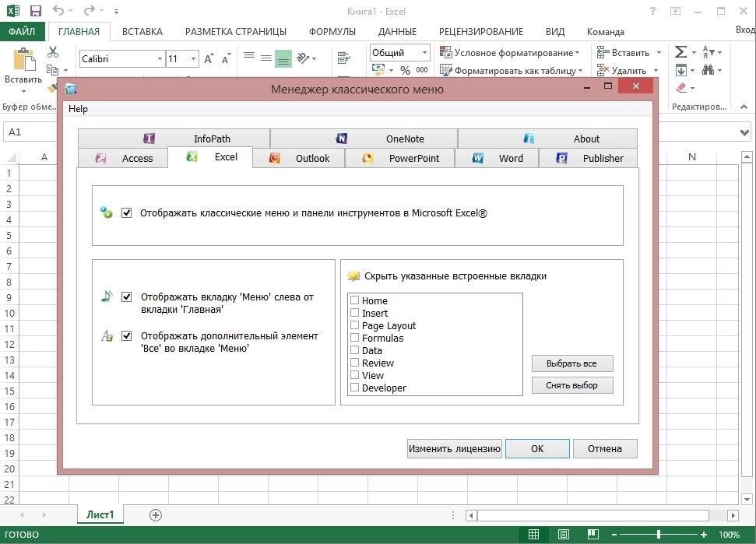This screenshot has width=756, height=544.
Task: Expand the Вставить cells dropdown arrow
Action: coord(659,52)
